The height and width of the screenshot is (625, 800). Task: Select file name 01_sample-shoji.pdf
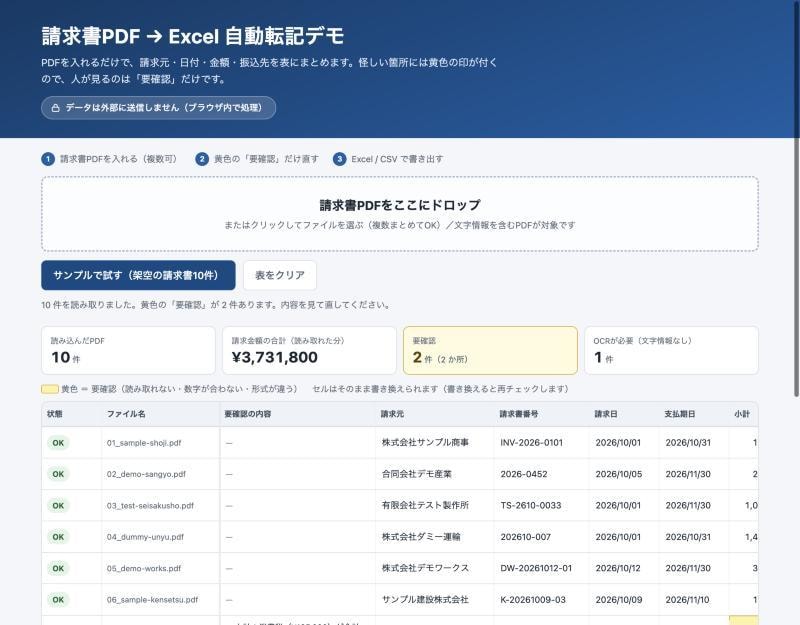click(x=144, y=443)
